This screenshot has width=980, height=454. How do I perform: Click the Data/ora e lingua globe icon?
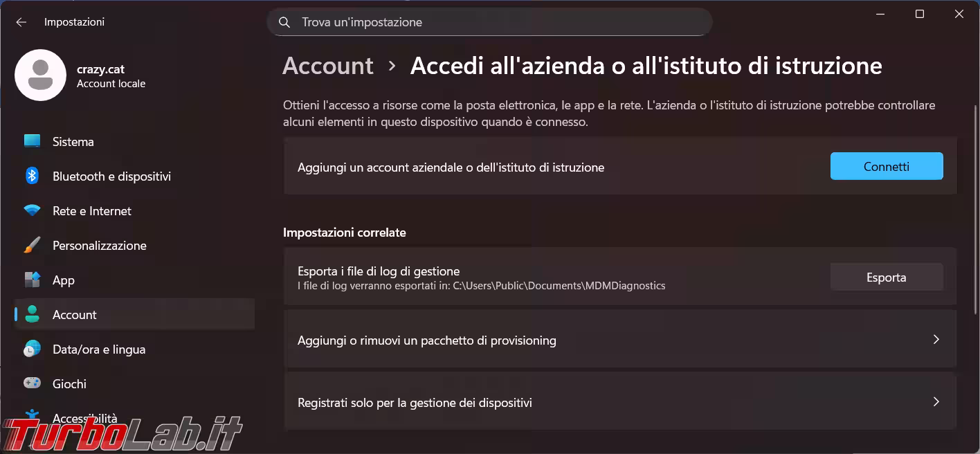pyautogui.click(x=32, y=349)
